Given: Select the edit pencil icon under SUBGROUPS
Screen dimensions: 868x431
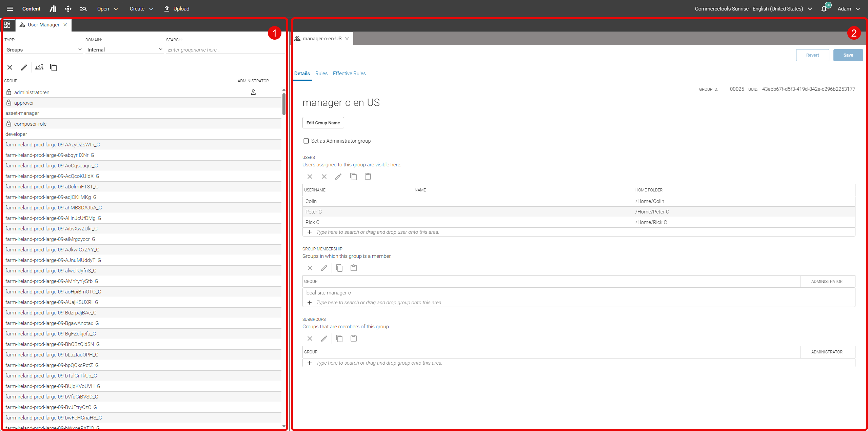Looking at the screenshot, I should 324,338.
